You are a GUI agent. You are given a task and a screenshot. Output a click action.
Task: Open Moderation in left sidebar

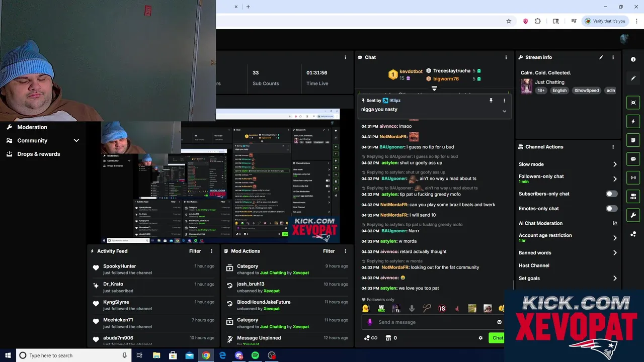click(x=32, y=127)
